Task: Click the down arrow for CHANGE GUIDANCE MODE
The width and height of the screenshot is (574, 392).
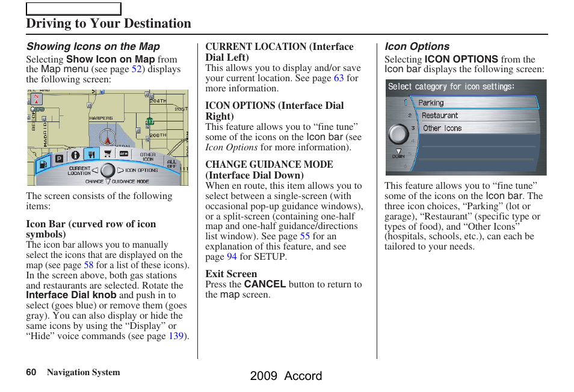Action: tap(108, 182)
